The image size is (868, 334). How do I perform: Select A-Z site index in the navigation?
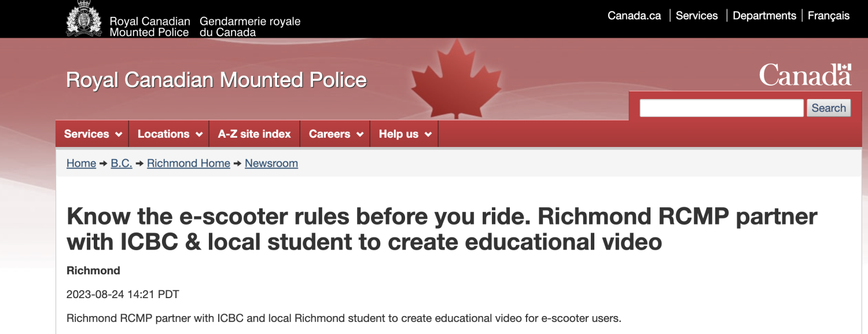pyautogui.click(x=254, y=134)
